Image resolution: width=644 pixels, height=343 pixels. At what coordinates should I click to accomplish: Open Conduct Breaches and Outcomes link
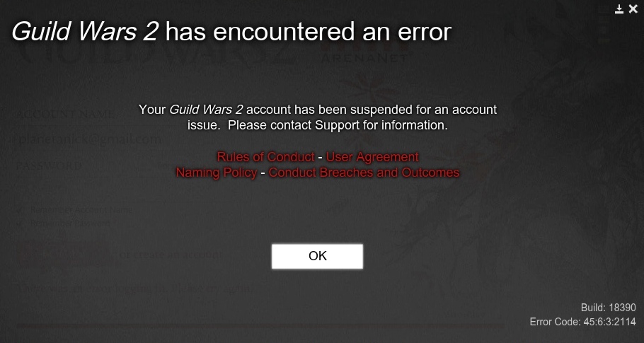tap(364, 173)
